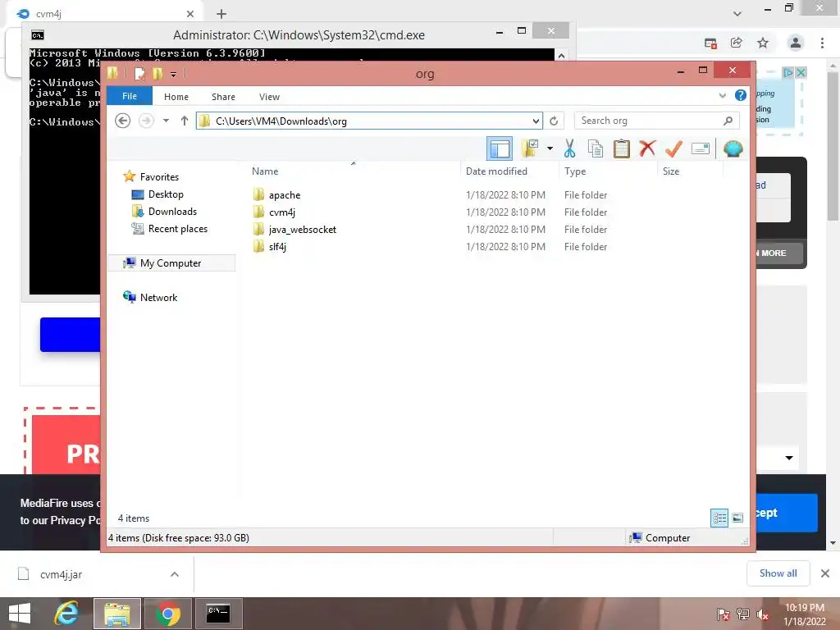This screenshot has height=630, width=840.
Task: Select Favorites in the navigation pane
Action: point(159,177)
